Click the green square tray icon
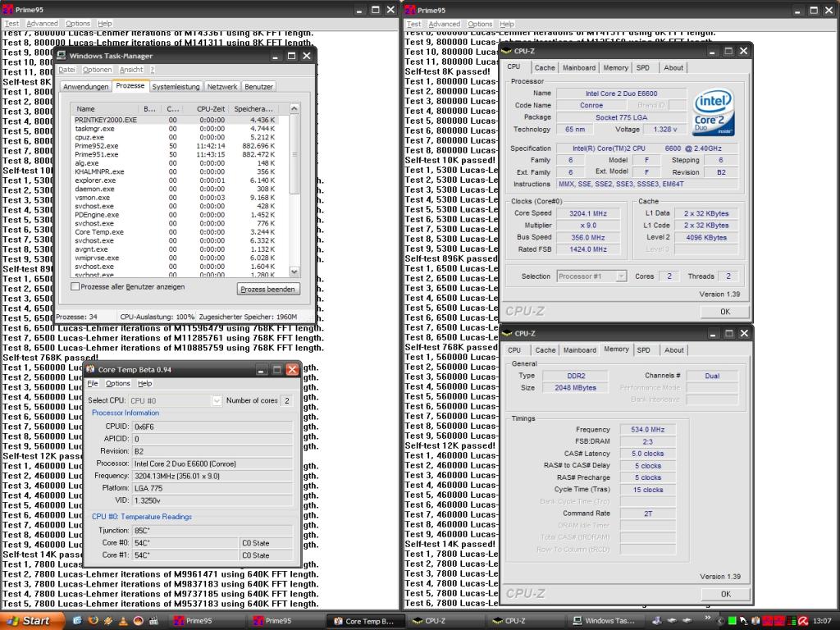The width and height of the screenshot is (840, 630). pos(732,621)
